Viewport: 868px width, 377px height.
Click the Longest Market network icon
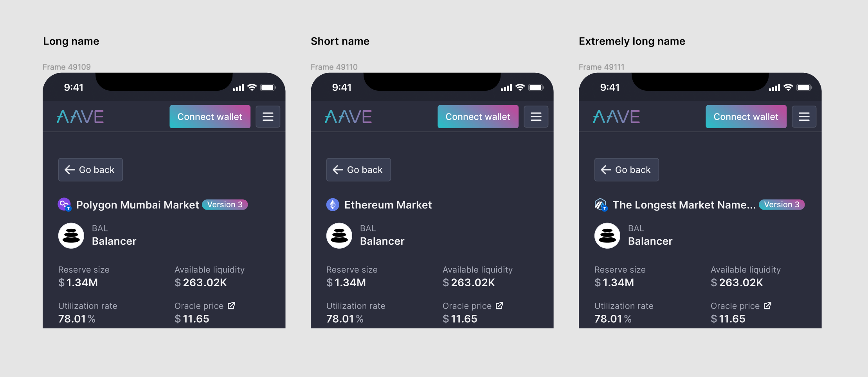[601, 204]
